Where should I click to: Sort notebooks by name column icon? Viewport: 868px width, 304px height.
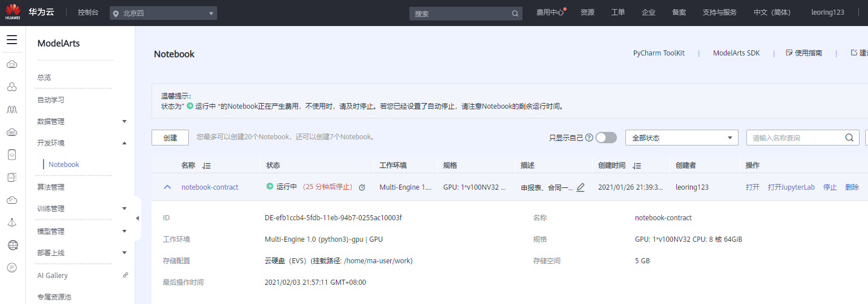tap(206, 166)
